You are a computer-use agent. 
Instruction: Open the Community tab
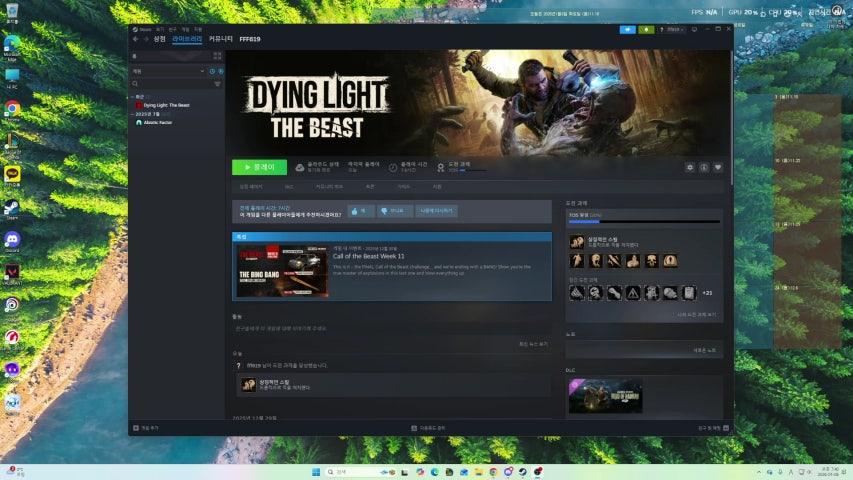pyautogui.click(x=220, y=39)
